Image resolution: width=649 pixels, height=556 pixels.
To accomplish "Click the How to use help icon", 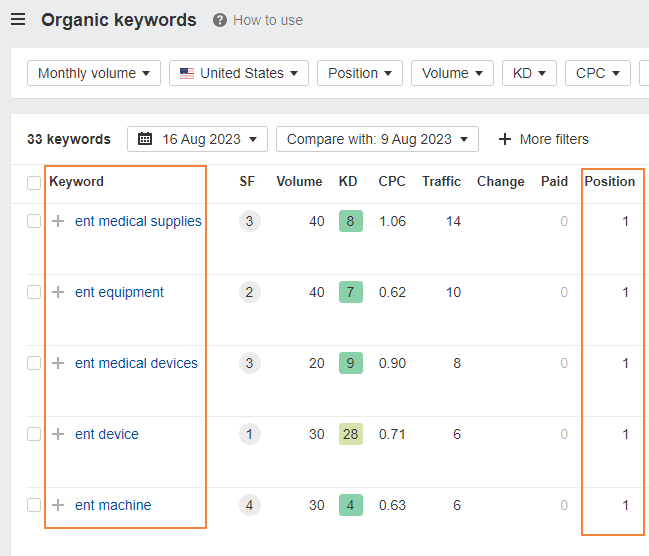I will (220, 20).
